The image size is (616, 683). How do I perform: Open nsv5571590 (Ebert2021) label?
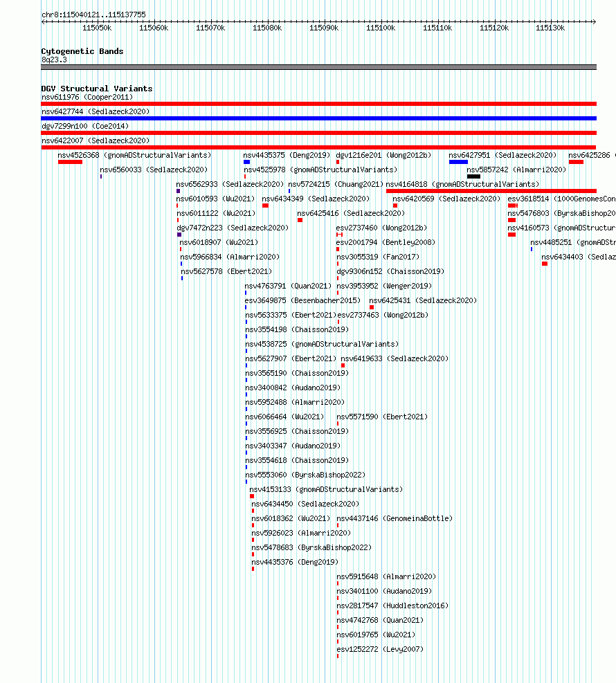coord(382,417)
